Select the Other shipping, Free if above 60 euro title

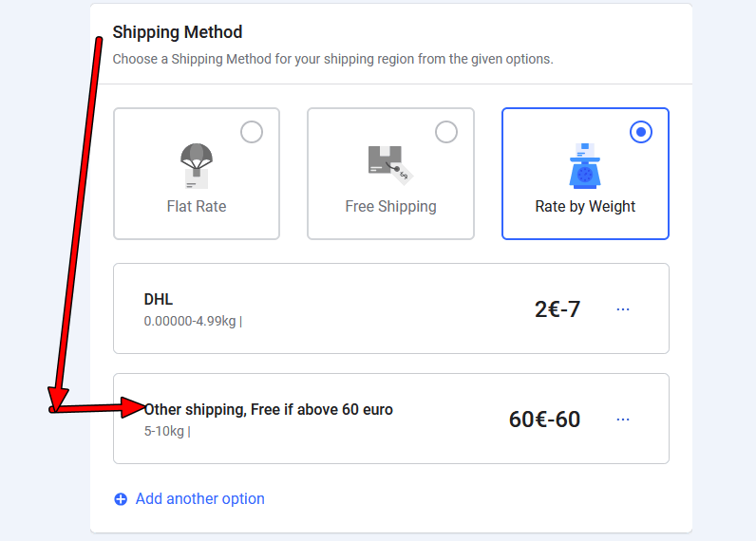(269, 410)
